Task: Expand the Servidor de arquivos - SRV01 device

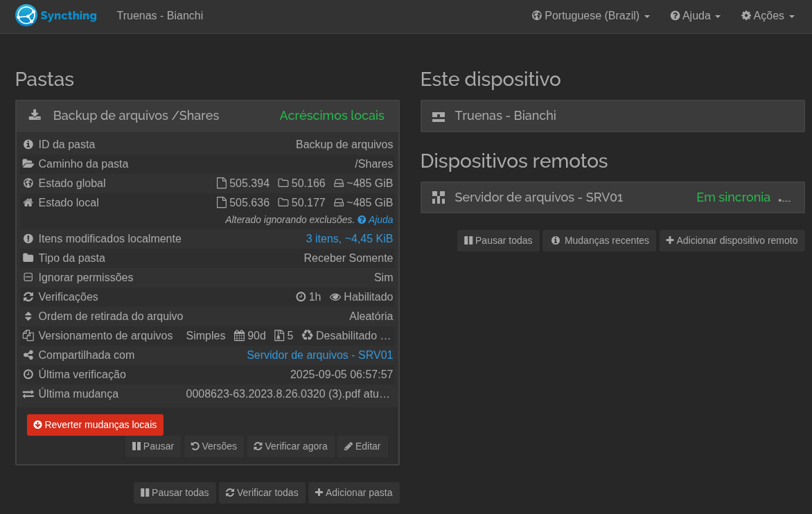Action: (x=612, y=197)
